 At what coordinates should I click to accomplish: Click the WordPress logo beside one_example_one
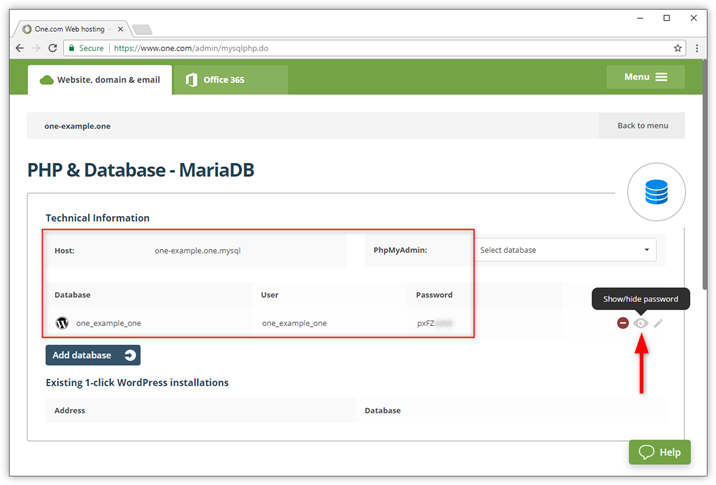[62, 323]
